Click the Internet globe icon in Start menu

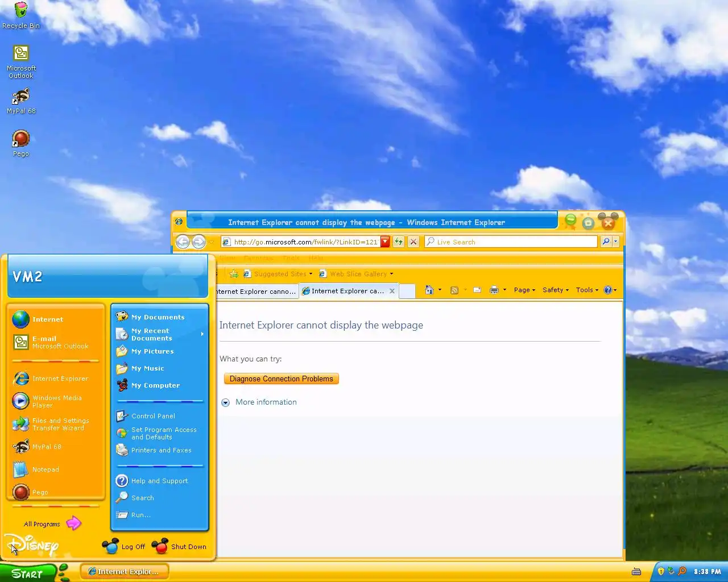point(21,319)
